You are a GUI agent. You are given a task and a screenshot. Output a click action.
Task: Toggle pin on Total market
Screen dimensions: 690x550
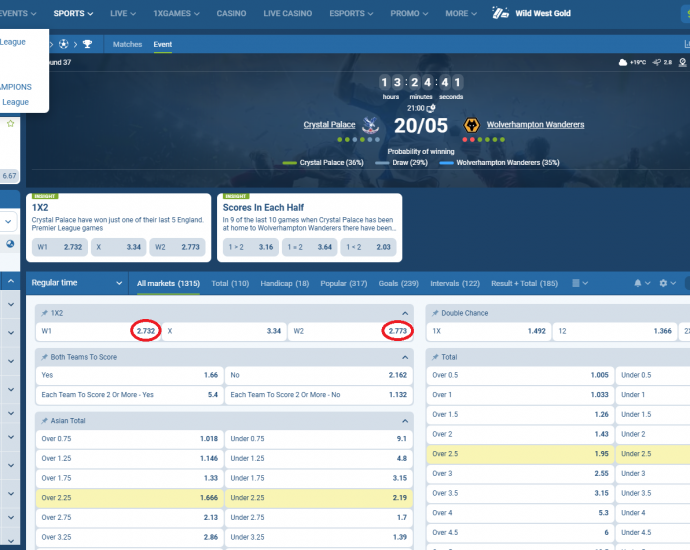[x=435, y=357]
